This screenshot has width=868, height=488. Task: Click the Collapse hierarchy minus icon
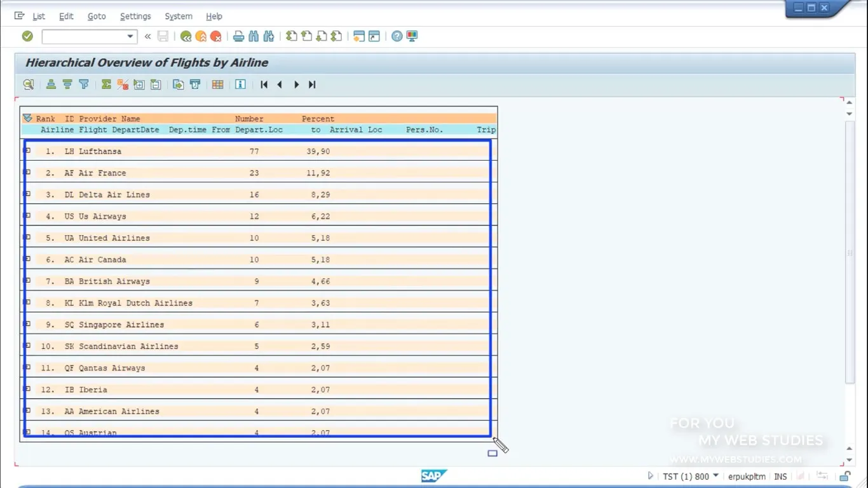pyautogui.click(x=156, y=85)
